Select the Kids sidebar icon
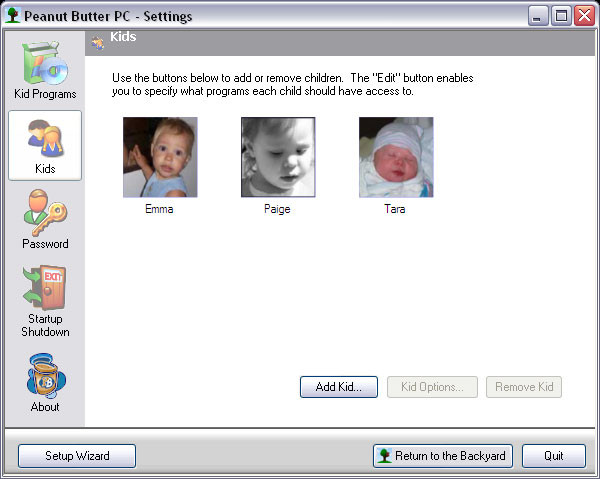Viewport: 600px width, 479px height. 45,138
